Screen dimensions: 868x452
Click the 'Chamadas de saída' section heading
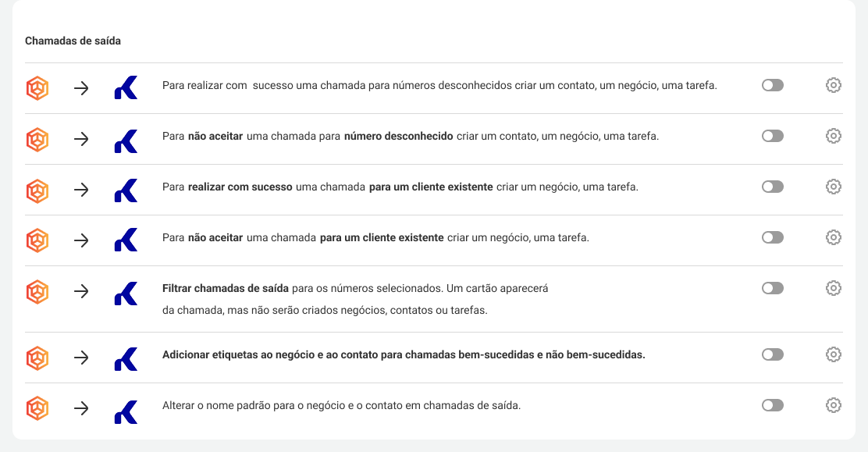(x=73, y=41)
